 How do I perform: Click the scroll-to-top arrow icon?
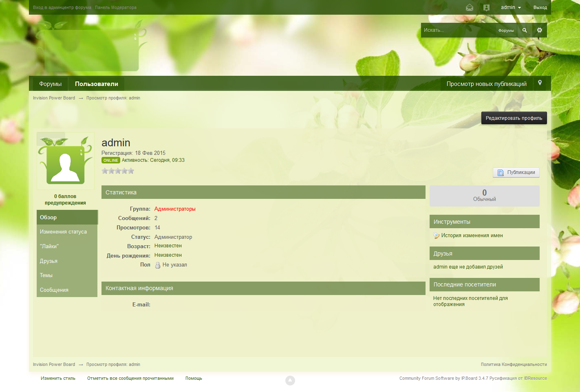pos(290,381)
